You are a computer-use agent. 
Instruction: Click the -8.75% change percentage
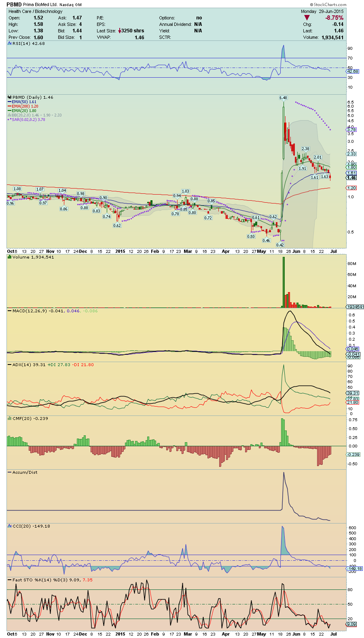coord(334,18)
